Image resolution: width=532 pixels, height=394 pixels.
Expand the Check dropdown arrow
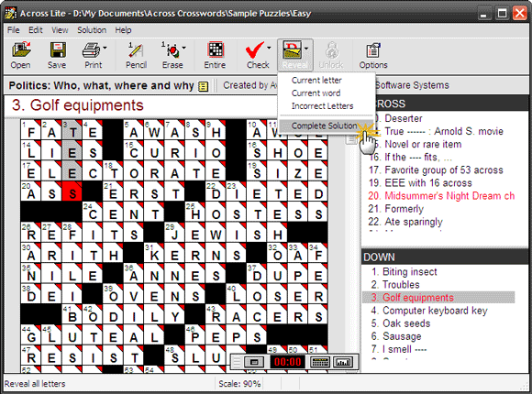point(269,48)
